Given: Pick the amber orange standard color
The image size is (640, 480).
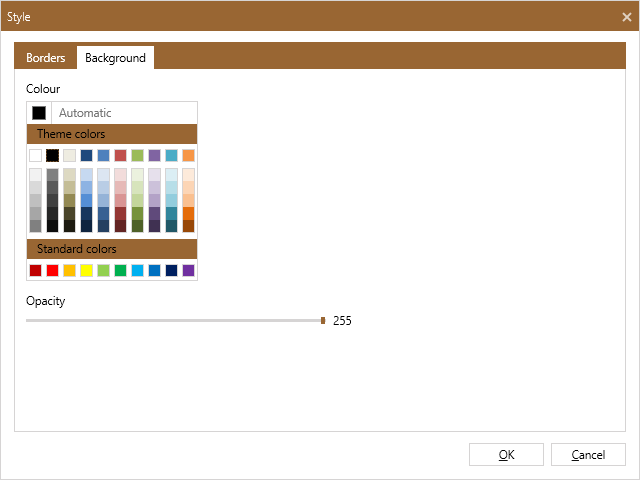Looking at the screenshot, I should click(x=69, y=270).
